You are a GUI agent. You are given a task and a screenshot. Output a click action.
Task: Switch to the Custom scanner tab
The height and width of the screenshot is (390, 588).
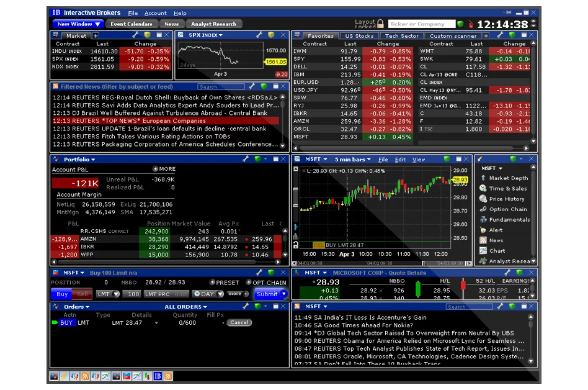453,35
